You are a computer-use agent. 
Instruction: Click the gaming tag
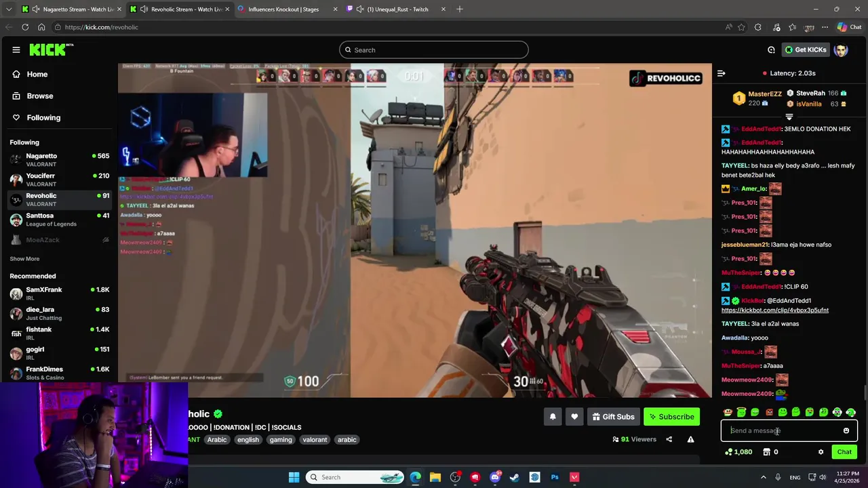tap(281, 440)
